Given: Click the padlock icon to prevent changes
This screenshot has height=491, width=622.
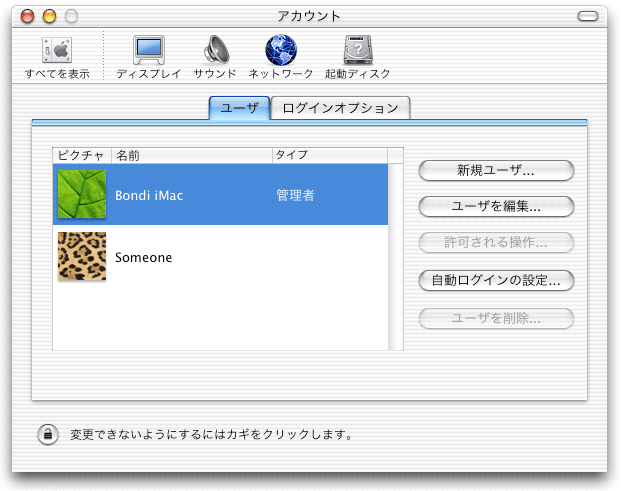Looking at the screenshot, I should pyautogui.click(x=47, y=434).
